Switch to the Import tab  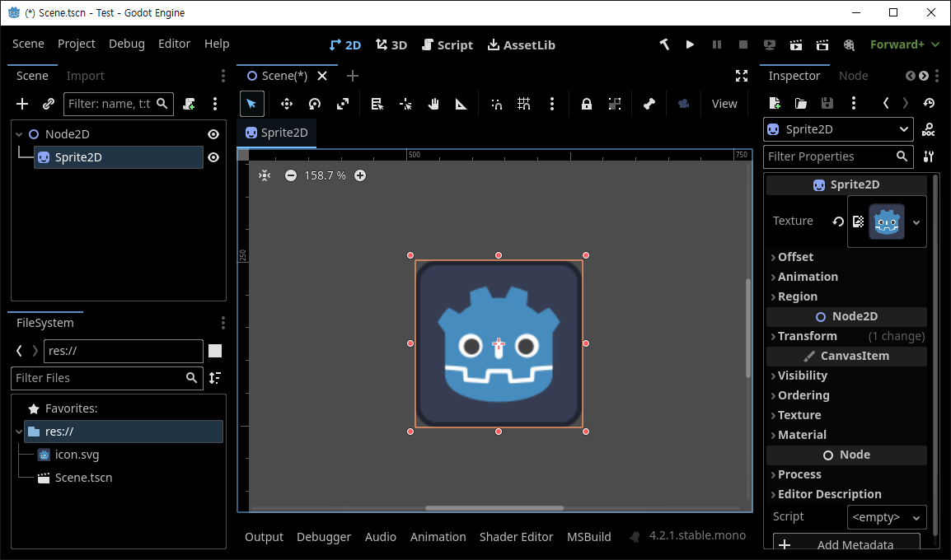tap(86, 76)
